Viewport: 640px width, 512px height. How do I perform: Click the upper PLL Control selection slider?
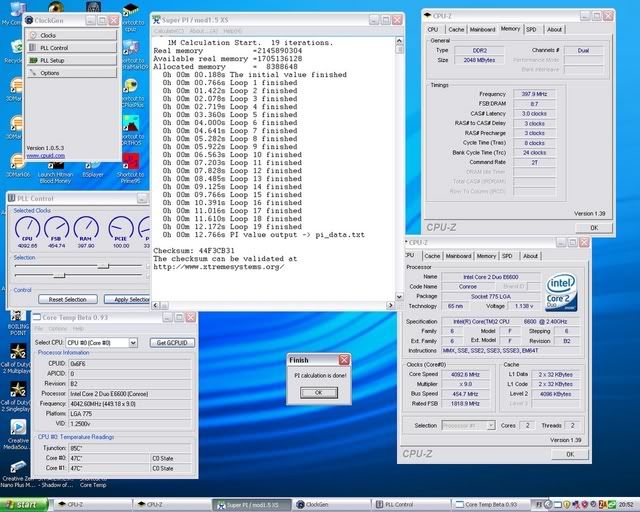(x=103, y=266)
